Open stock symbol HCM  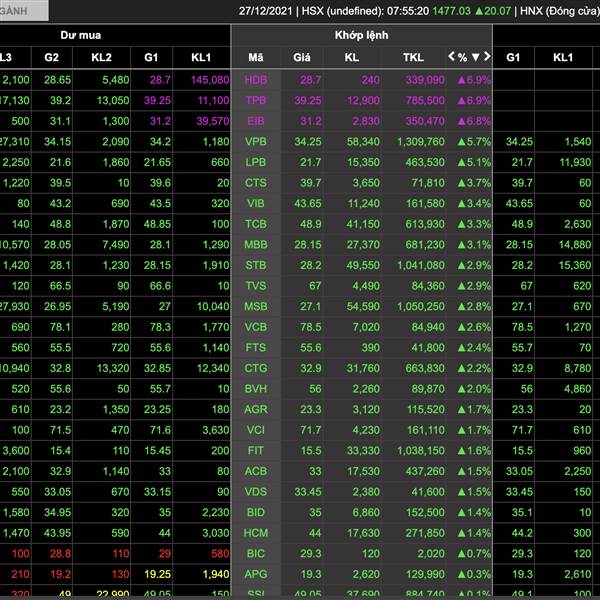[256, 533]
